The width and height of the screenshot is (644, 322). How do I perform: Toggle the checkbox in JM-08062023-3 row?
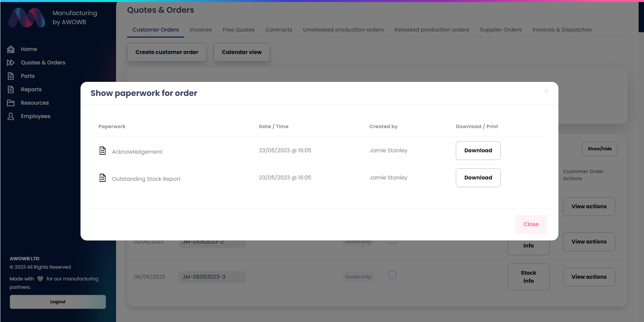(x=392, y=275)
